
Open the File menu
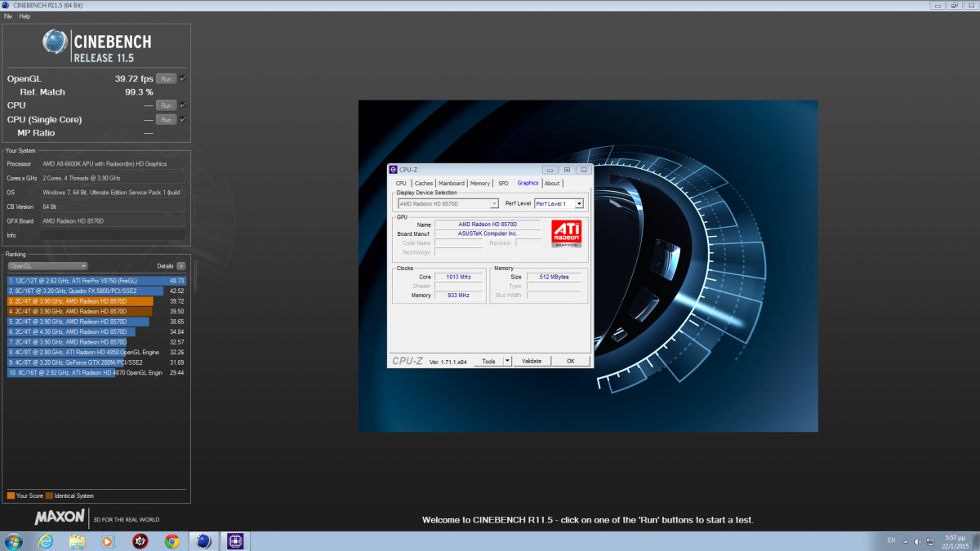pyautogui.click(x=8, y=16)
